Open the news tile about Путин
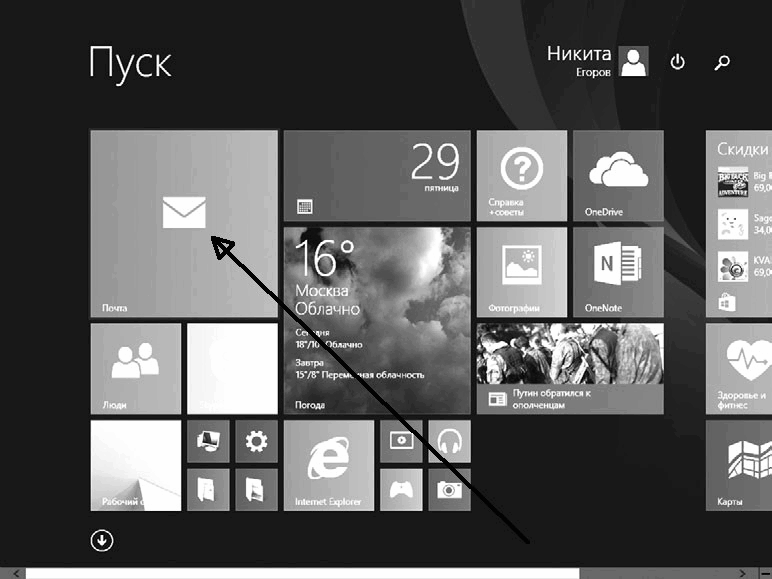Viewport: 772px width, 579px height. click(570, 369)
